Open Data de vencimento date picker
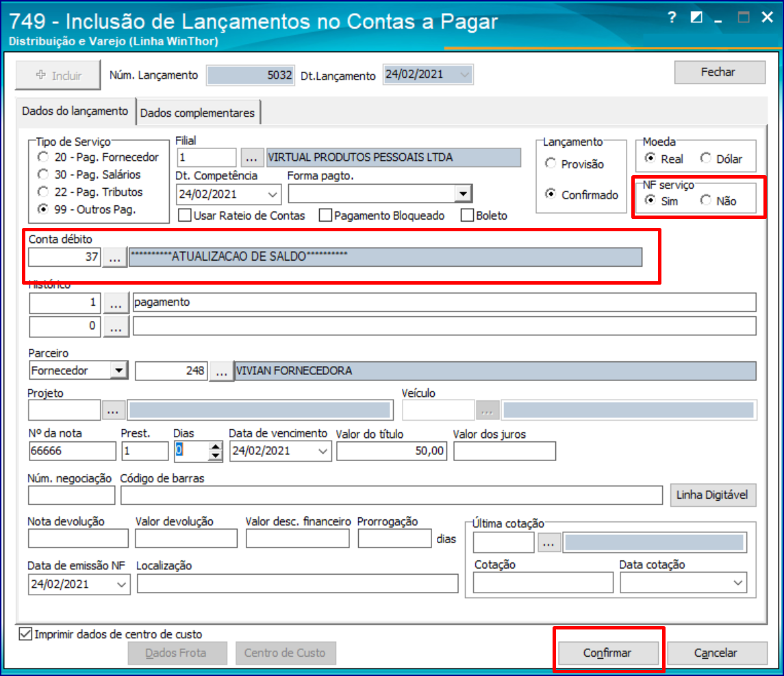Viewport: 784px width, 676px height. [323, 451]
